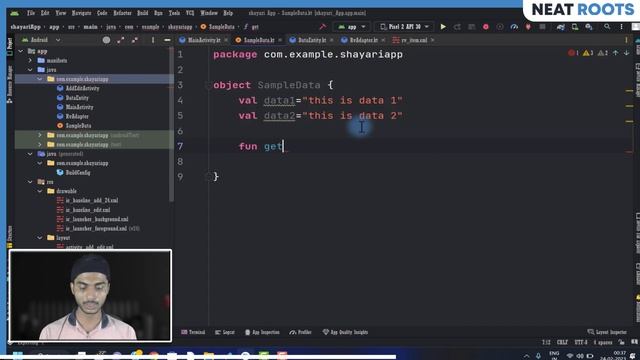
Task: Hide the Project panel with minus icon
Action: (x=167, y=40)
